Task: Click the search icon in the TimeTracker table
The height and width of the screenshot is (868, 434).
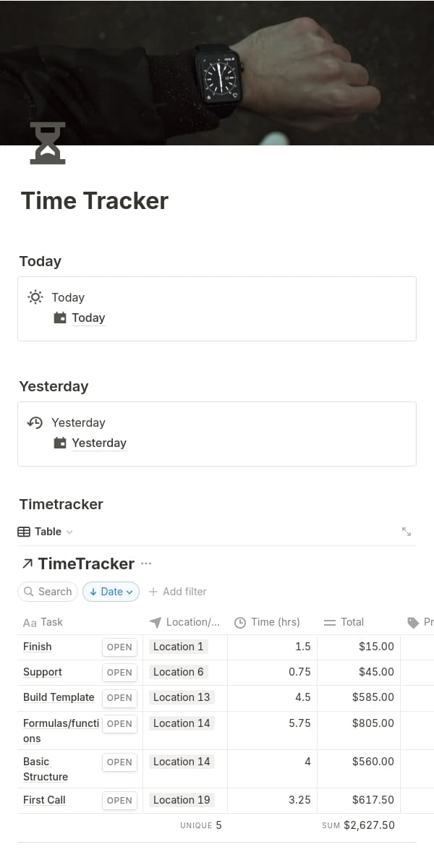Action: [x=30, y=592]
